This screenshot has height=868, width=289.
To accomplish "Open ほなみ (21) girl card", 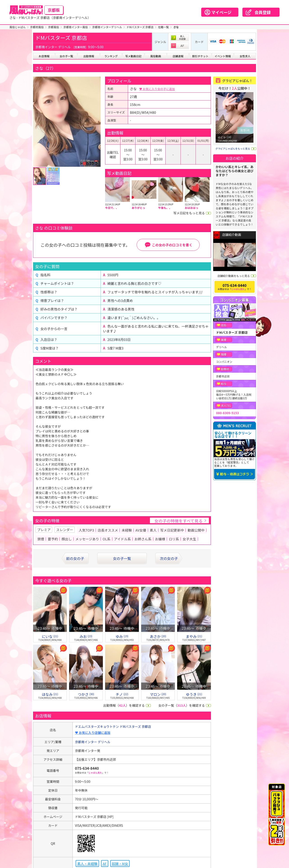I will 50,672.
